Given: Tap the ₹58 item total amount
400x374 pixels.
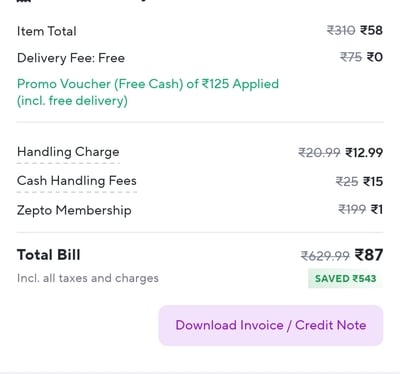Looking at the screenshot, I should pos(371,30).
